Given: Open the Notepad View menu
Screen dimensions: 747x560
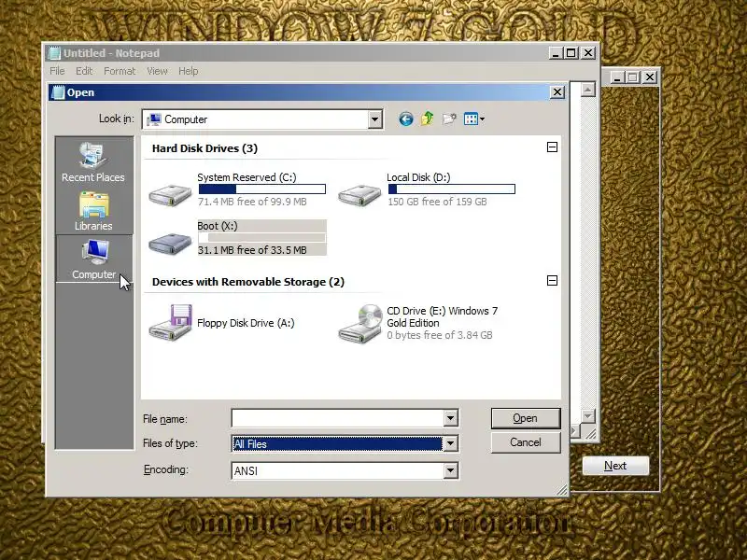Looking at the screenshot, I should coord(157,71).
